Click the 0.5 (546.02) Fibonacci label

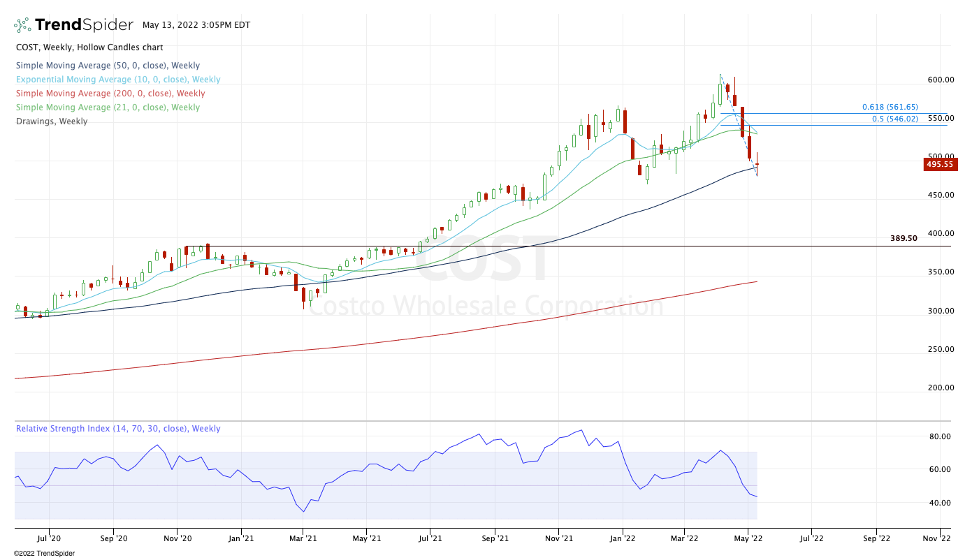pos(895,119)
